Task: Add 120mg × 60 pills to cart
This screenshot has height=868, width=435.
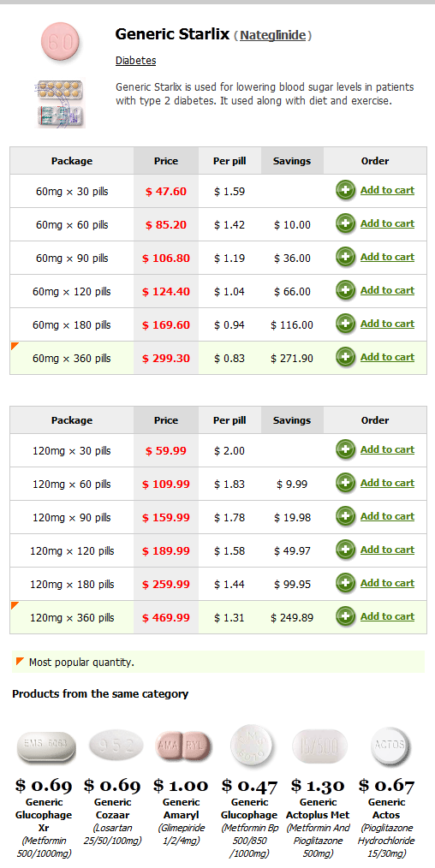Action: coord(387,483)
